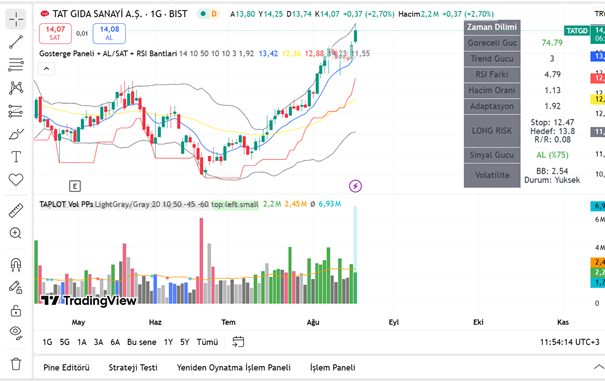Click the 11:54:14 UTC+3 timezone
This screenshot has height=381, width=605.
point(570,342)
